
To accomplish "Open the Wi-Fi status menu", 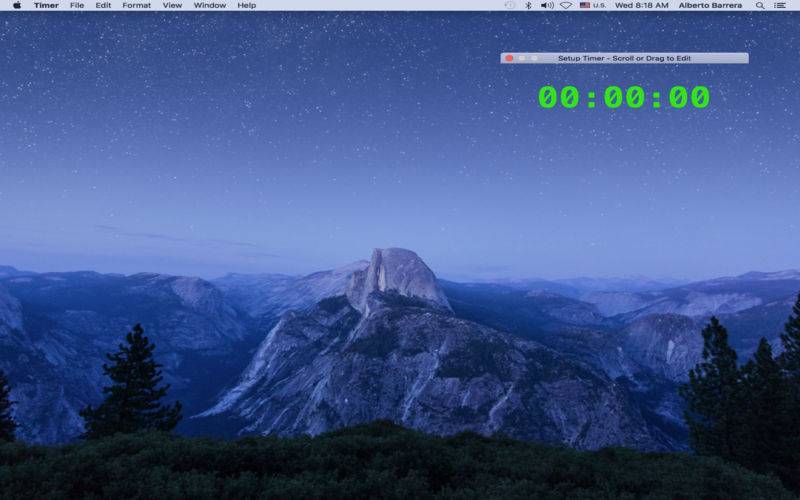I will 566,5.
